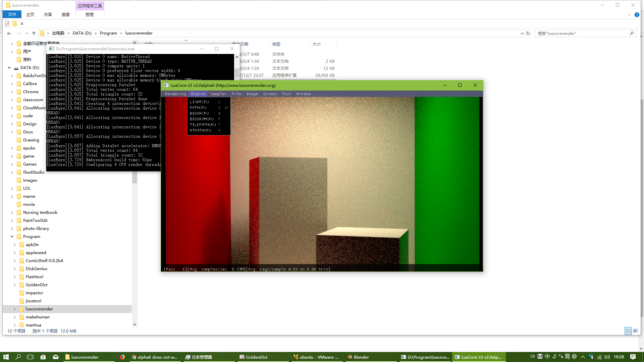Click the Help question mark button in Explorer
Image resolution: width=644 pixels, height=362 pixels.
tap(637, 14)
